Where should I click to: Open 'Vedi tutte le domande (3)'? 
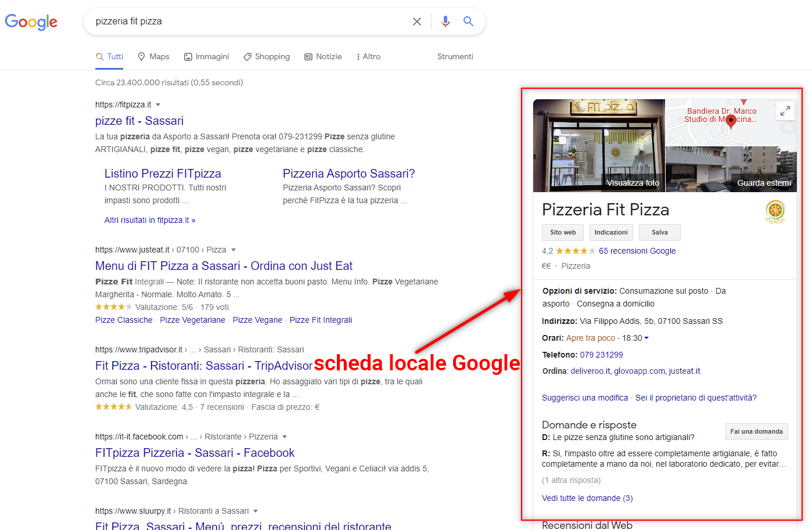pos(587,498)
